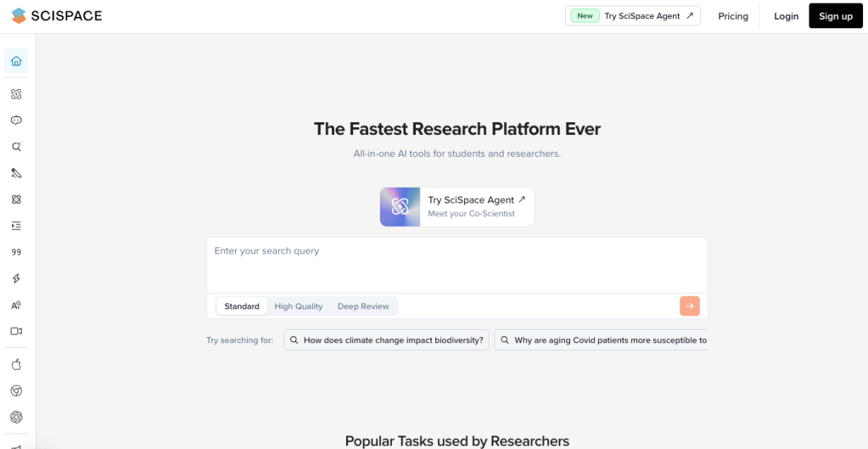This screenshot has width=868, height=449.
Task: Select the climate change biodiversity suggested search
Action: coord(386,340)
